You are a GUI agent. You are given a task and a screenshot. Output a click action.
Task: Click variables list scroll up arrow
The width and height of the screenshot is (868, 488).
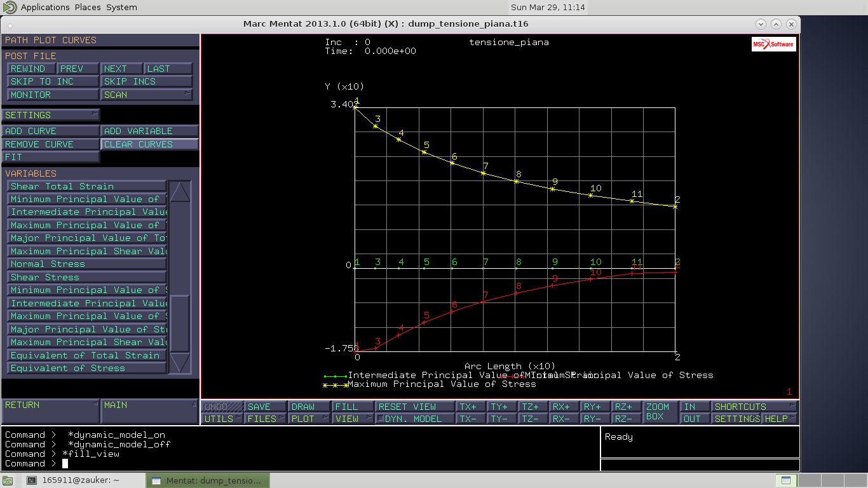180,192
